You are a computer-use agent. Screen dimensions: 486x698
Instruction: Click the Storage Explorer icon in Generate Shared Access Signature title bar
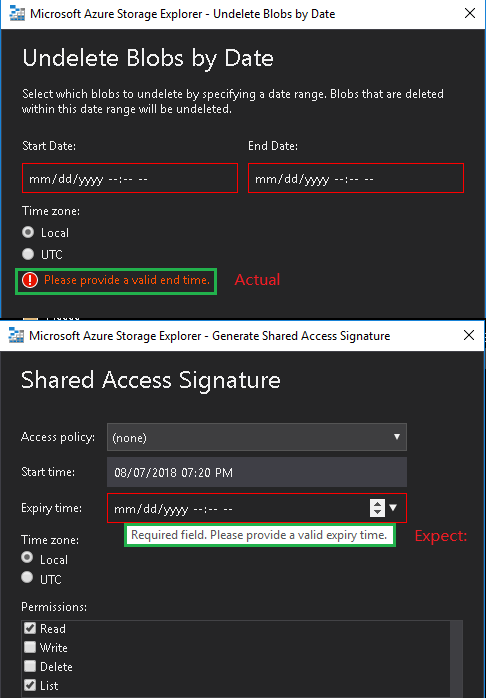16,335
